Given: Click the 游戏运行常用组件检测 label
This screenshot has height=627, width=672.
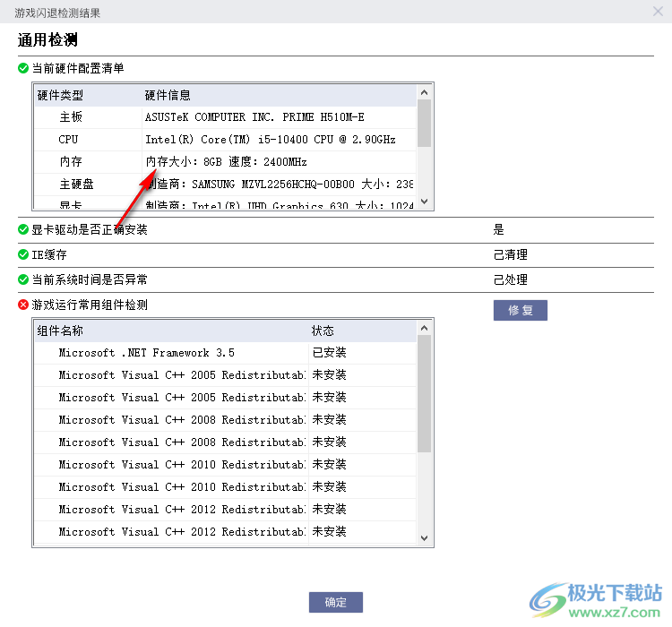Looking at the screenshot, I should tap(89, 305).
